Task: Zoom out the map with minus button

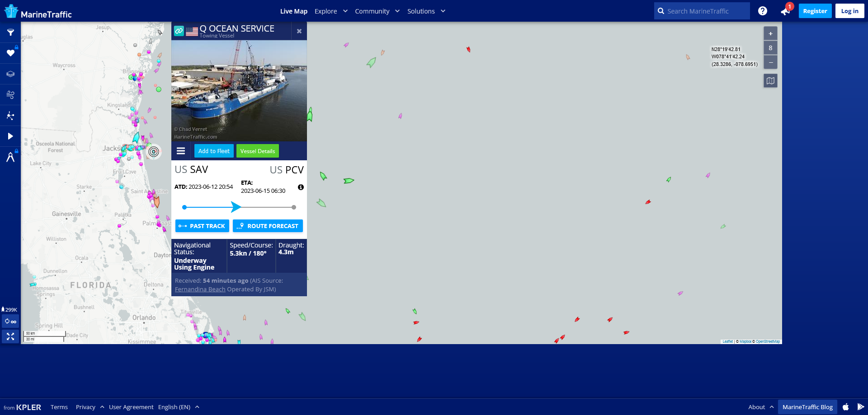Action: pos(770,62)
